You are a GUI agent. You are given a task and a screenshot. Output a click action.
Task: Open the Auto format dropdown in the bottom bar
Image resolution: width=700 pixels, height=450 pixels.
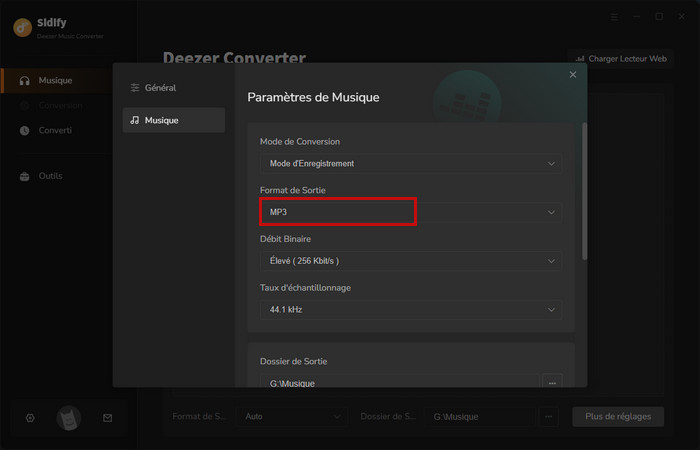point(291,416)
